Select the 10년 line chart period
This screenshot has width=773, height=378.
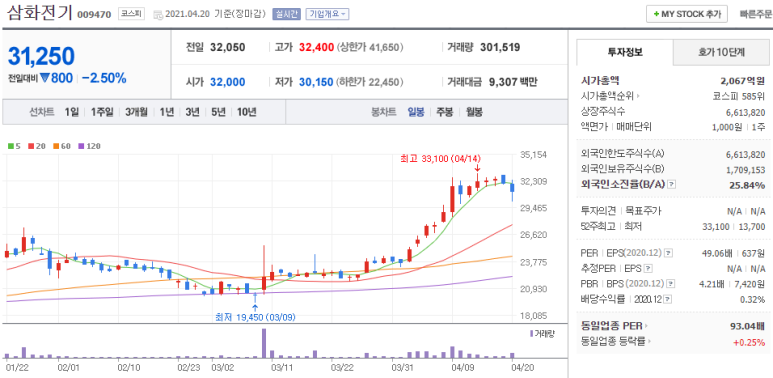[x=246, y=112]
